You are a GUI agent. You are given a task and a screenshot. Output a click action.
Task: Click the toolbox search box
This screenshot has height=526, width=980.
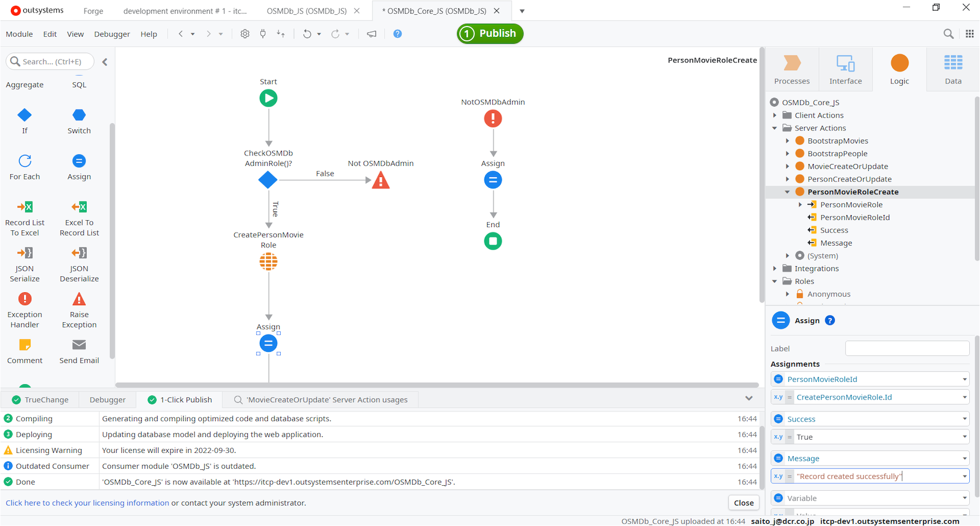click(50, 61)
